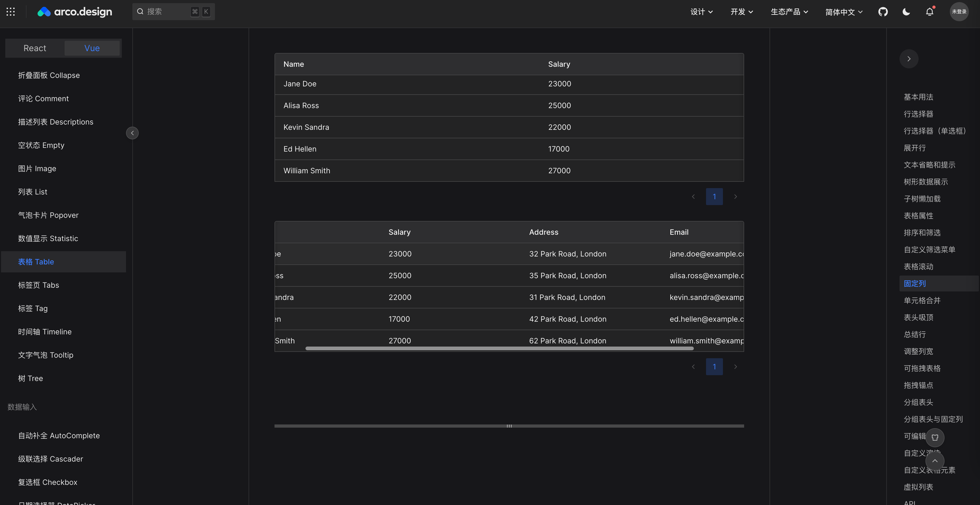The image size is (980, 505).
Task: Jump to 总结行 anchor
Action: tap(915, 334)
